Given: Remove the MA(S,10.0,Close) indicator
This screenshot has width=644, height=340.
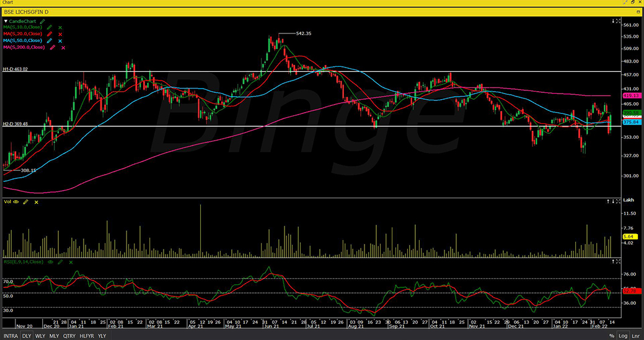Looking at the screenshot, I should tap(60, 27).
